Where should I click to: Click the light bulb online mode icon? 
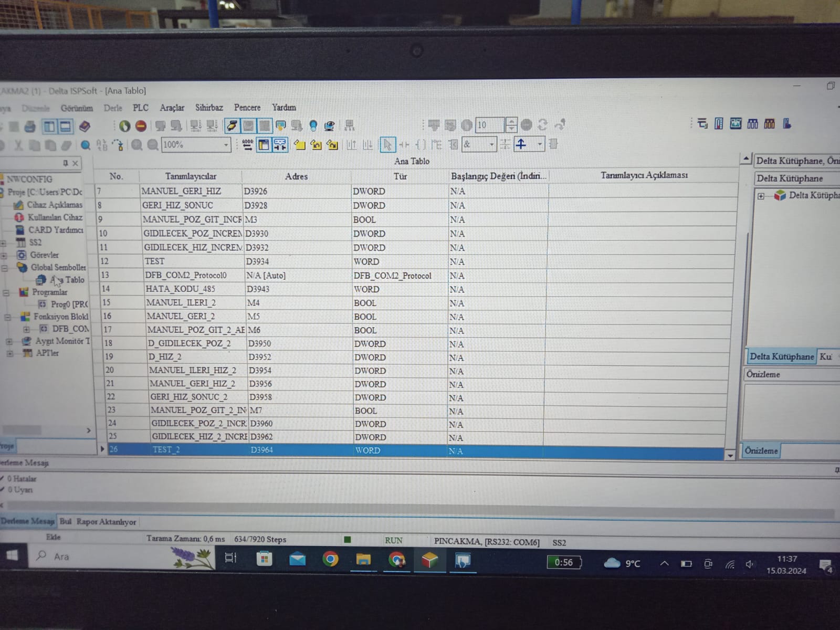[x=313, y=125]
